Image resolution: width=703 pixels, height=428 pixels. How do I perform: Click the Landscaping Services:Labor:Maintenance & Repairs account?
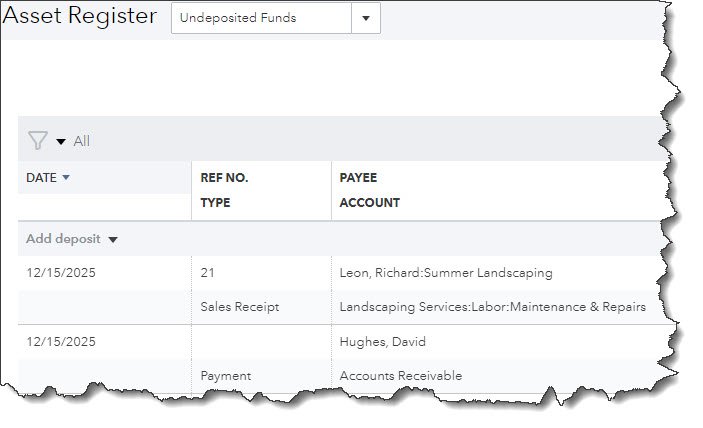pos(493,307)
